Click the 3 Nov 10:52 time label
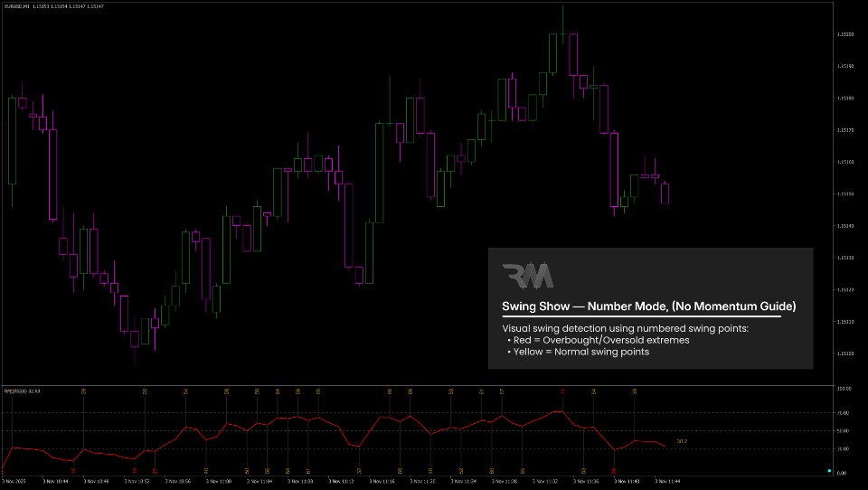Viewport: 868px width, 490px height. [137, 481]
